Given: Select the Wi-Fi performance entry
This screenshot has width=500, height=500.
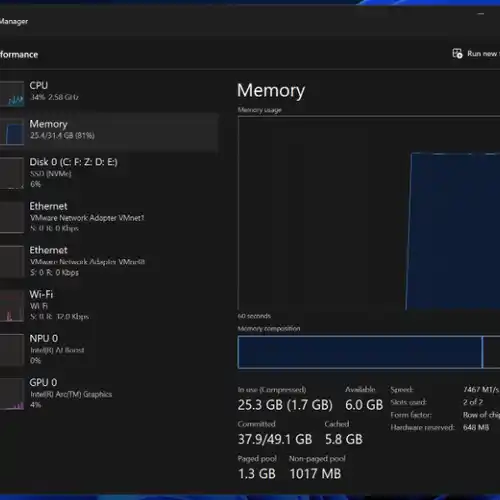Looking at the screenshot, I should pos(109,305).
